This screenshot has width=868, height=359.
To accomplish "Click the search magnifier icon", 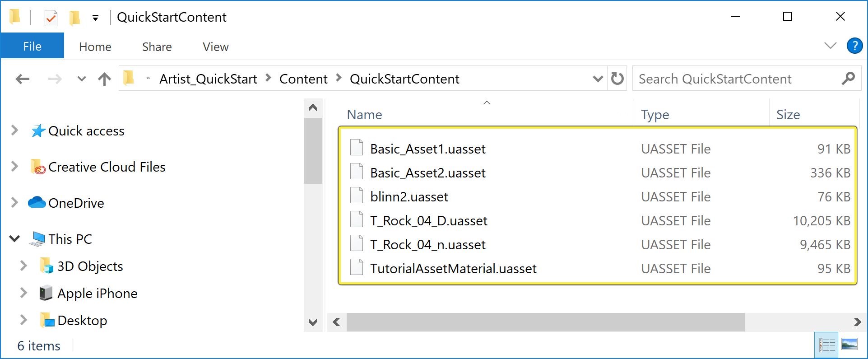I will [848, 79].
